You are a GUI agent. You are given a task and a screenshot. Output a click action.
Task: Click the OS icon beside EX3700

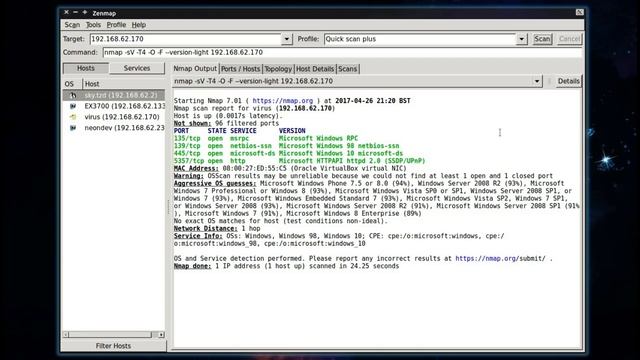tap(73, 106)
